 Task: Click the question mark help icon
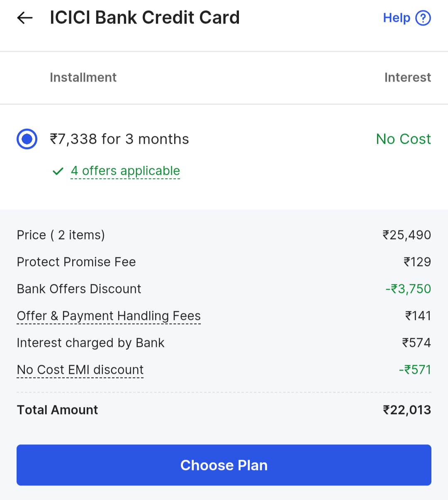coord(423,18)
